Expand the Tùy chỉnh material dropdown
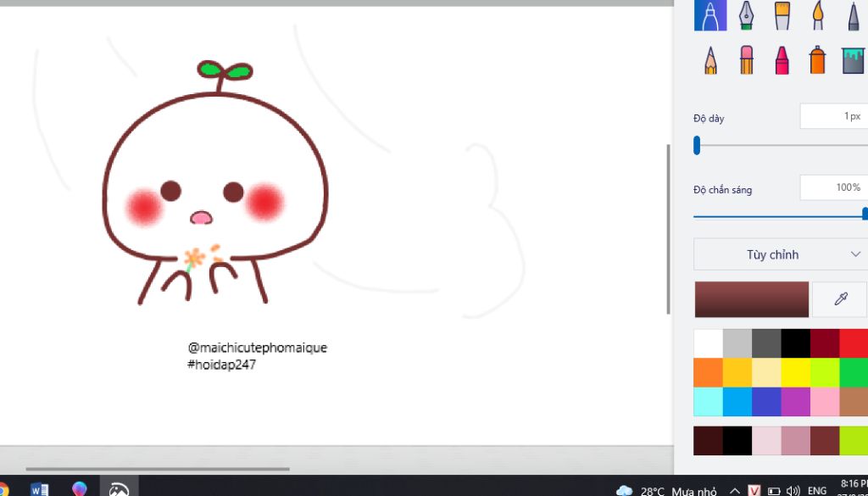The width and height of the screenshot is (868, 496). coord(780,254)
